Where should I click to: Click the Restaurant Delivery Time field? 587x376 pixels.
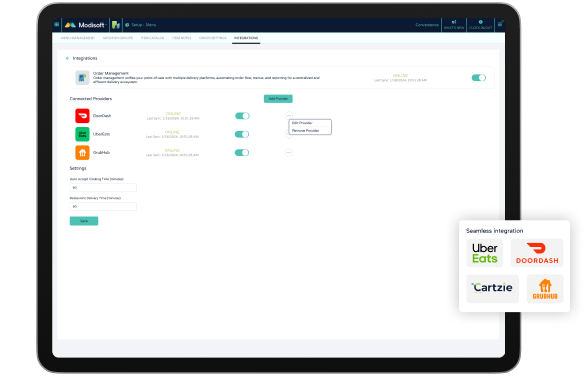pos(103,207)
